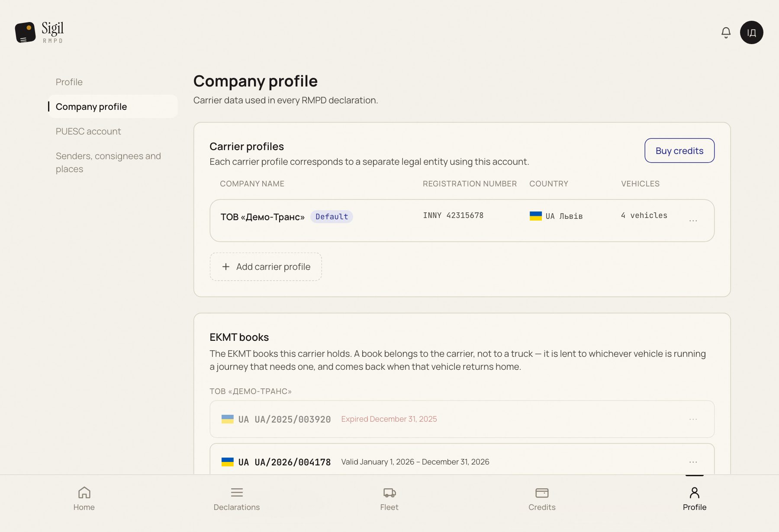Open Declarations from the bottom bar
The width and height of the screenshot is (779, 532).
(x=237, y=499)
